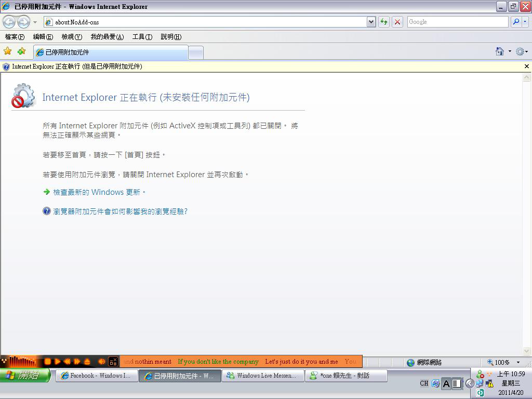Go to home page via house icon

(500, 51)
